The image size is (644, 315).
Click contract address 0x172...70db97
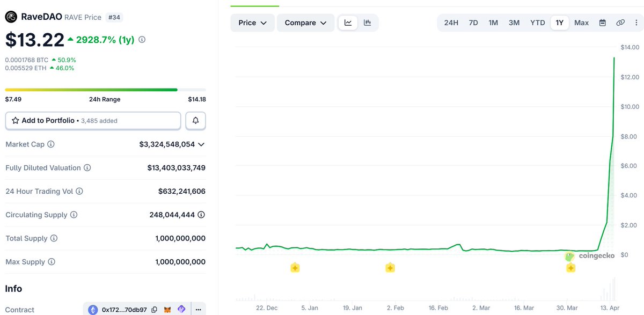tap(124, 310)
